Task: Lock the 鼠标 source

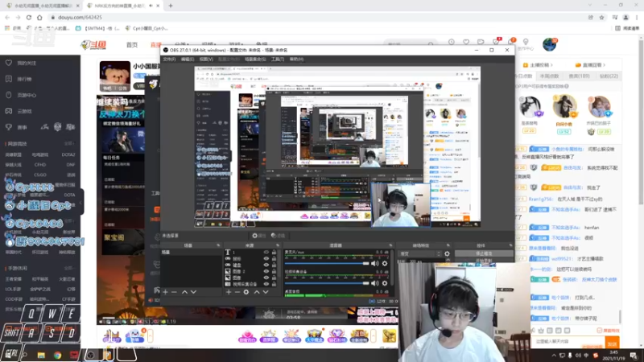Action: (274, 258)
